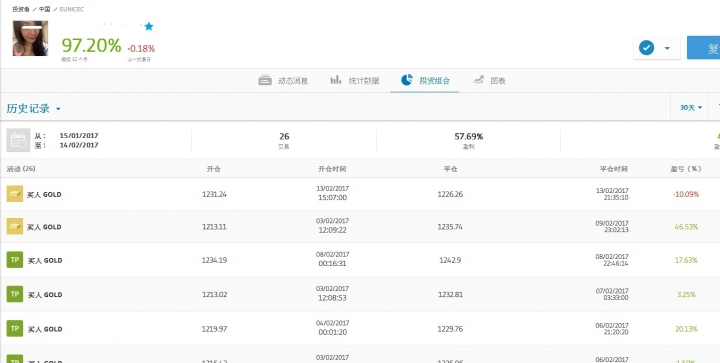Switch to the 统计数据 statistics tab
The image size is (720, 363).
(354, 81)
